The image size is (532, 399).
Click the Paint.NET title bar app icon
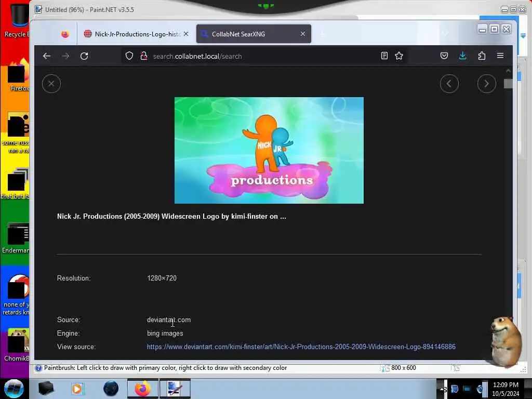pyautogui.click(x=38, y=9)
